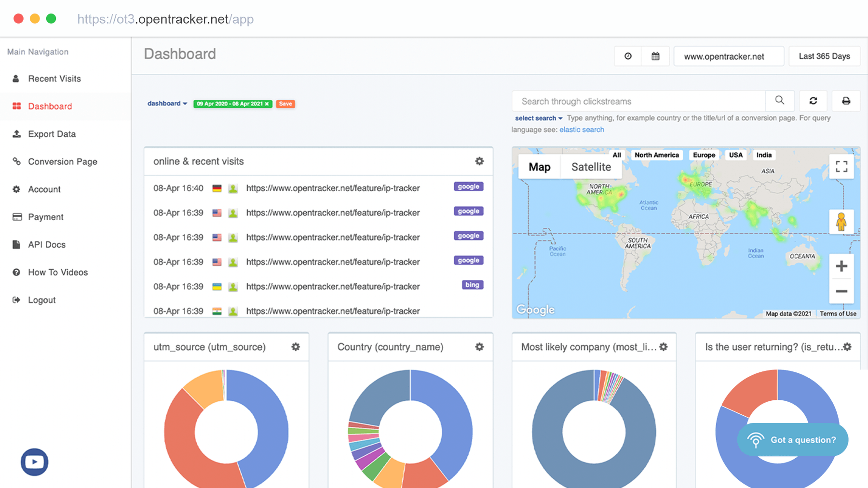The height and width of the screenshot is (488, 868).
Task: Open the Payment section
Action: pos(45,217)
